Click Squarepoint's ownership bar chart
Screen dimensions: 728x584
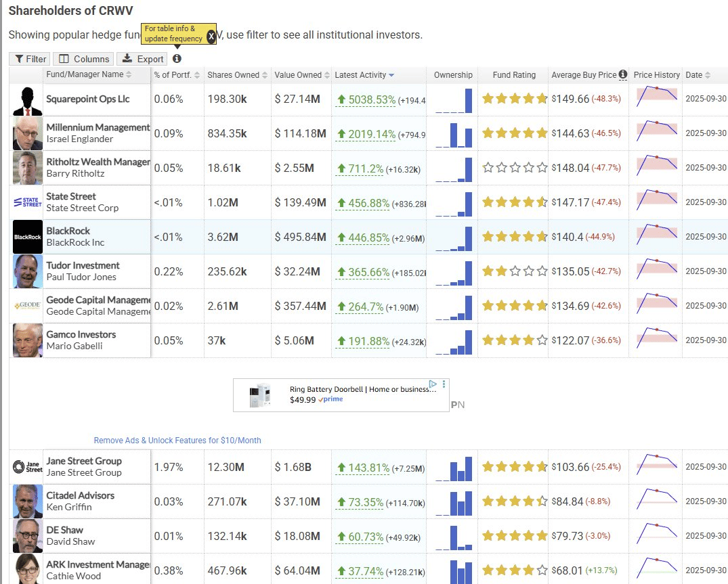454,101
